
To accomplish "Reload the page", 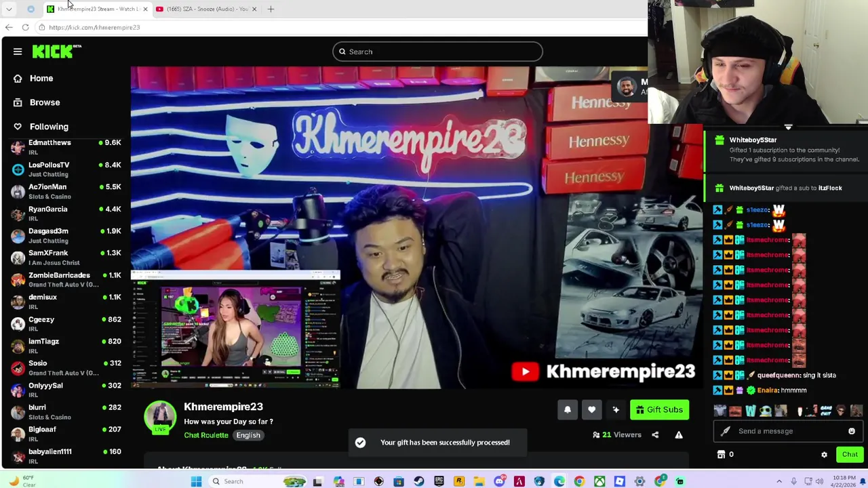I will tap(25, 27).
